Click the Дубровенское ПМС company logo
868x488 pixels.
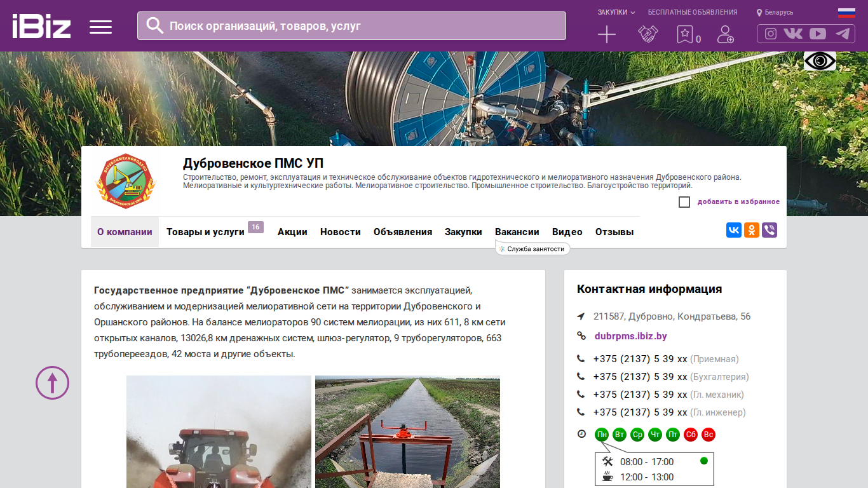[125, 181]
